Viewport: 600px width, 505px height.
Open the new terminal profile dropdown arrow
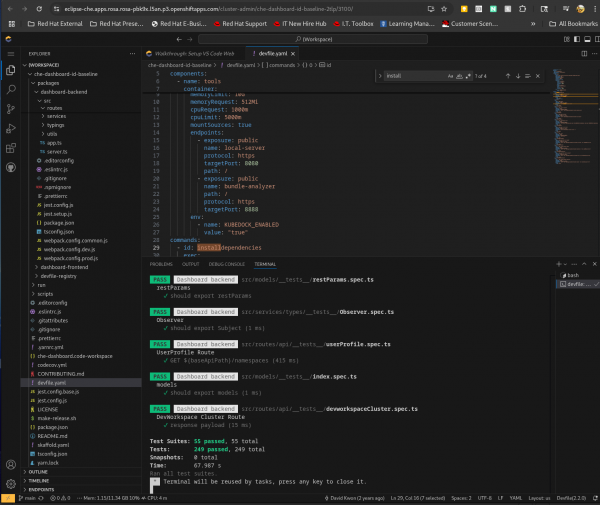coord(565,264)
